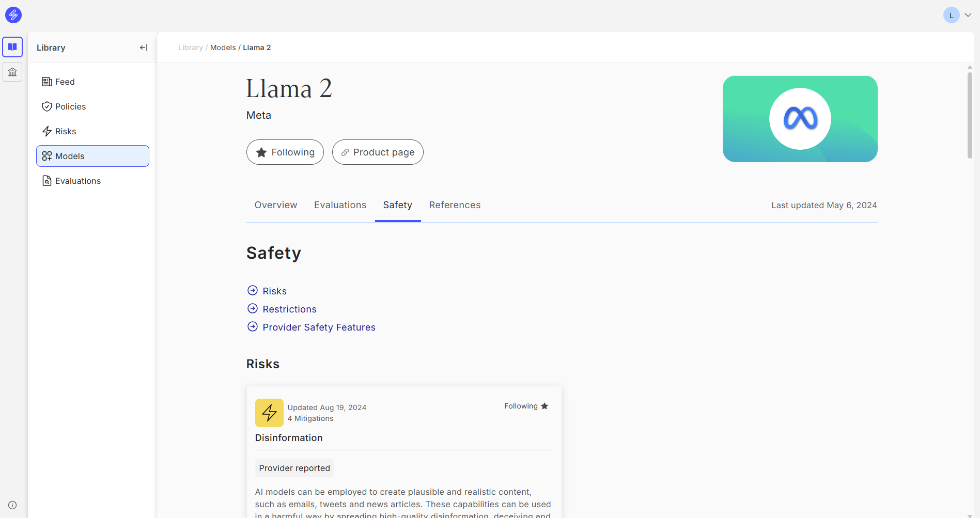This screenshot has width=980, height=518.
Task: Switch to the Overview tab
Action: coord(276,205)
